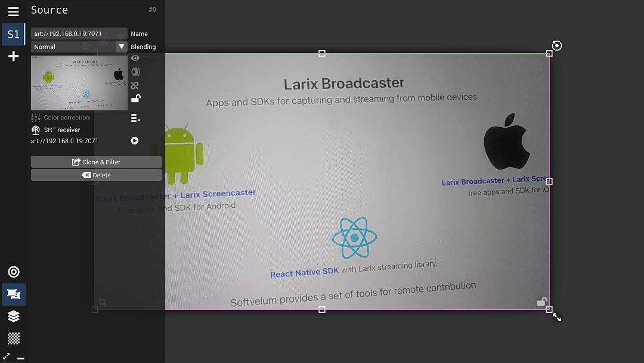Image resolution: width=644 pixels, height=363 pixels.
Task: Select the S1 source tab
Action: point(13,35)
